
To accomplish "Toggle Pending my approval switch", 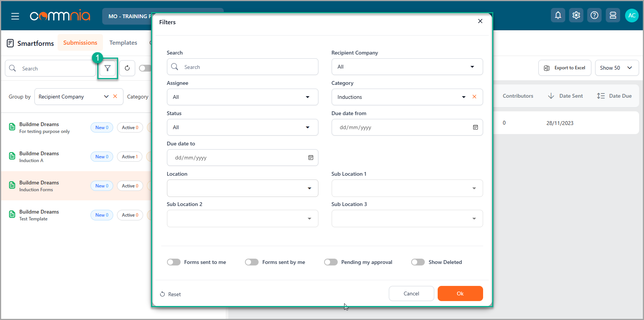I will 331,262.
